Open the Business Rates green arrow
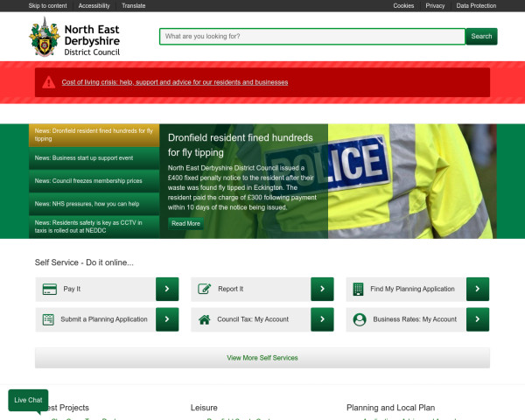Image resolution: width=525 pixels, height=420 pixels. click(x=478, y=319)
